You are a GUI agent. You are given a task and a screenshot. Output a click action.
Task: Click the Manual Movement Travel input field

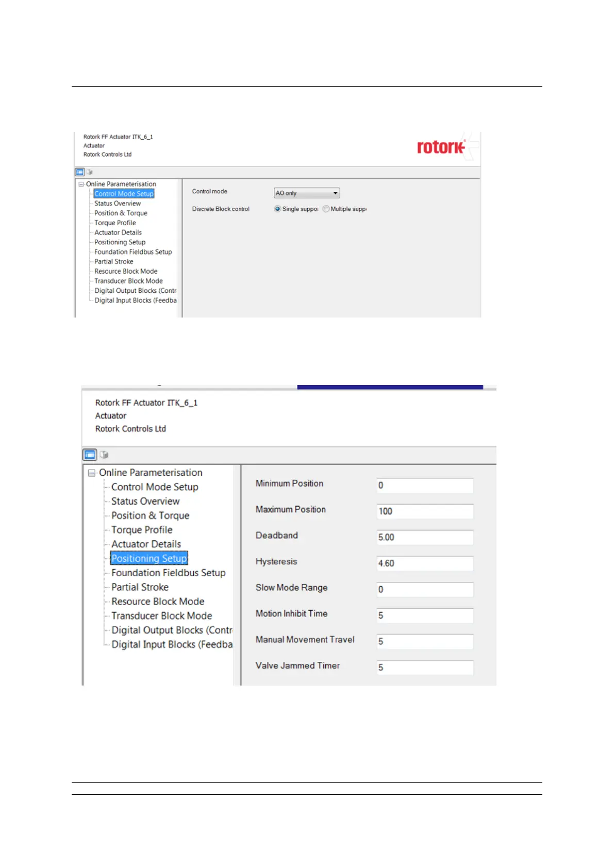point(425,642)
